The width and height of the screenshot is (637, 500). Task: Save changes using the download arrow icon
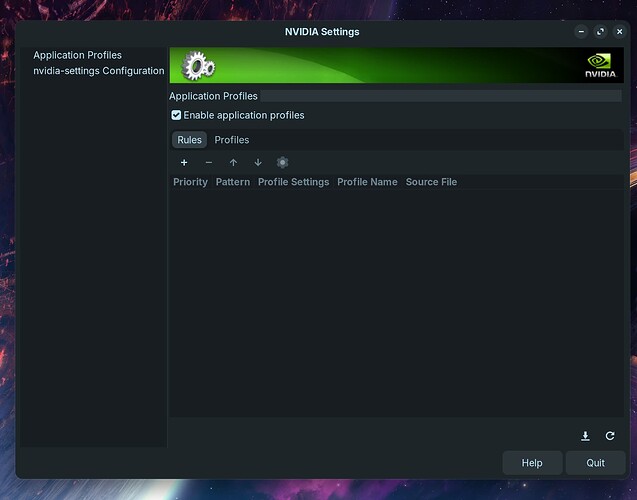(x=586, y=436)
